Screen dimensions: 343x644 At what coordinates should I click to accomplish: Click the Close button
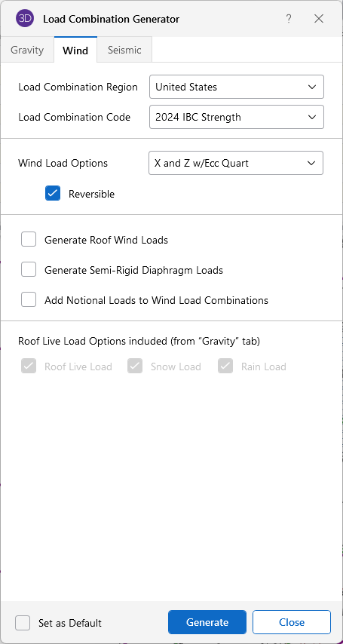pyautogui.click(x=292, y=622)
